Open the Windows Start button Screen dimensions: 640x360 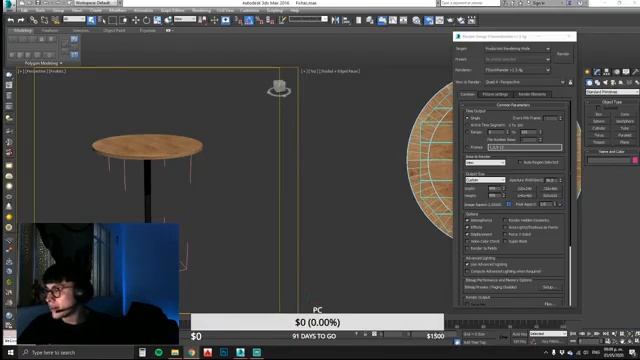10,352
